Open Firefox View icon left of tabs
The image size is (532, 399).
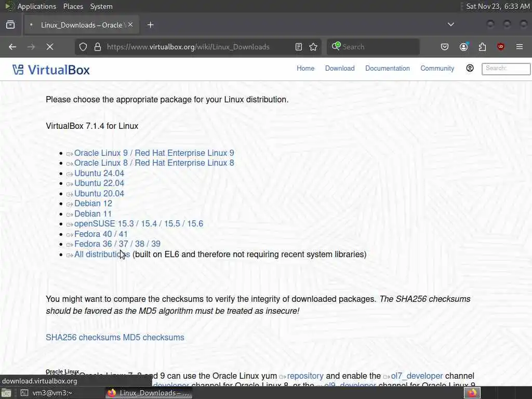(10, 25)
